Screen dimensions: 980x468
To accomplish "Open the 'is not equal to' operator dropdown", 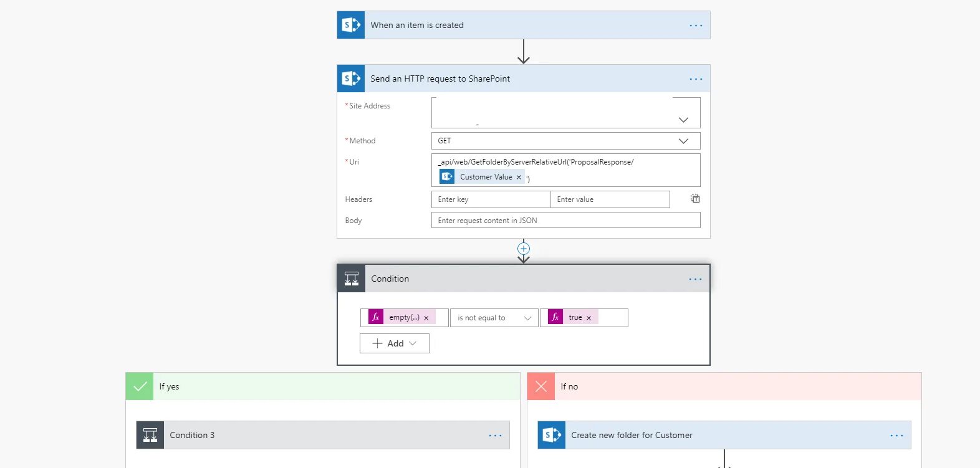I will coord(494,318).
